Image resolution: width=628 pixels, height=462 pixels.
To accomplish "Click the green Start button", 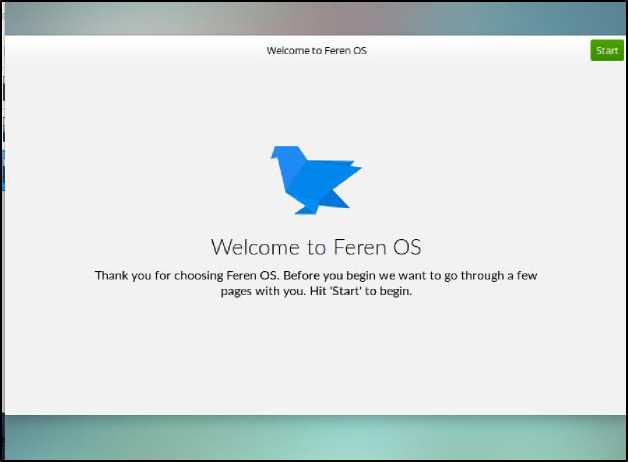I will pos(607,50).
